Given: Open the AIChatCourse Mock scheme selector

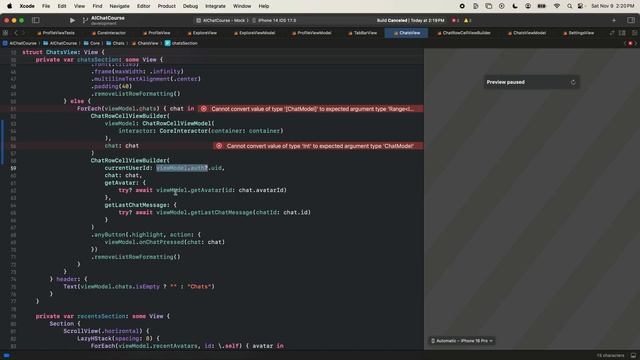Looking at the screenshot, I should coord(221,20).
